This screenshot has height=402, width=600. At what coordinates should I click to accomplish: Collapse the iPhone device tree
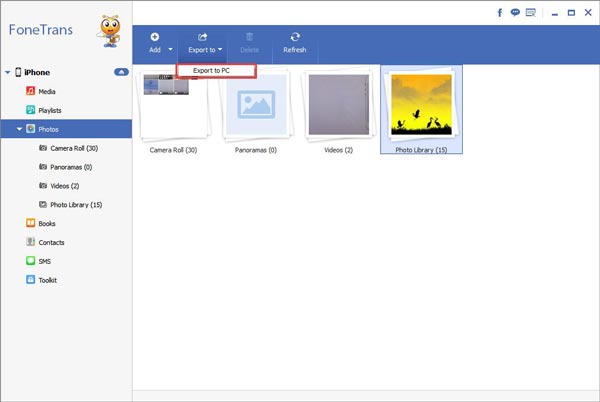pyautogui.click(x=8, y=72)
